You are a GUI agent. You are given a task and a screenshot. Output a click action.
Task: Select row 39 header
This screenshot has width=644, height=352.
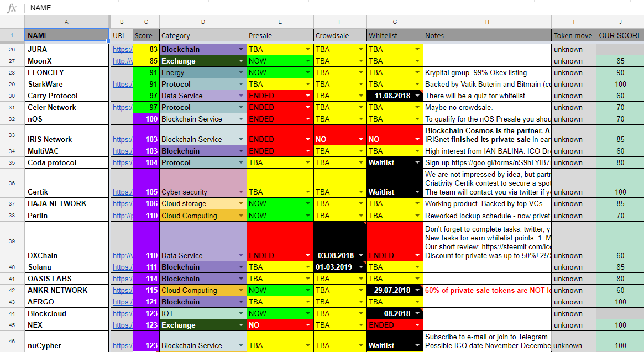(12, 241)
